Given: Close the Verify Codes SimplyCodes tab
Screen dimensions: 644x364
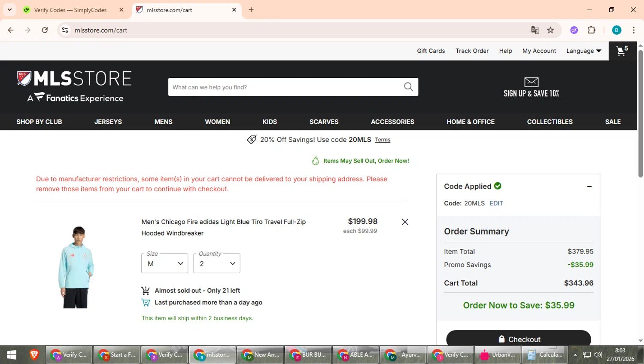Looking at the screenshot, I should coord(122,10).
